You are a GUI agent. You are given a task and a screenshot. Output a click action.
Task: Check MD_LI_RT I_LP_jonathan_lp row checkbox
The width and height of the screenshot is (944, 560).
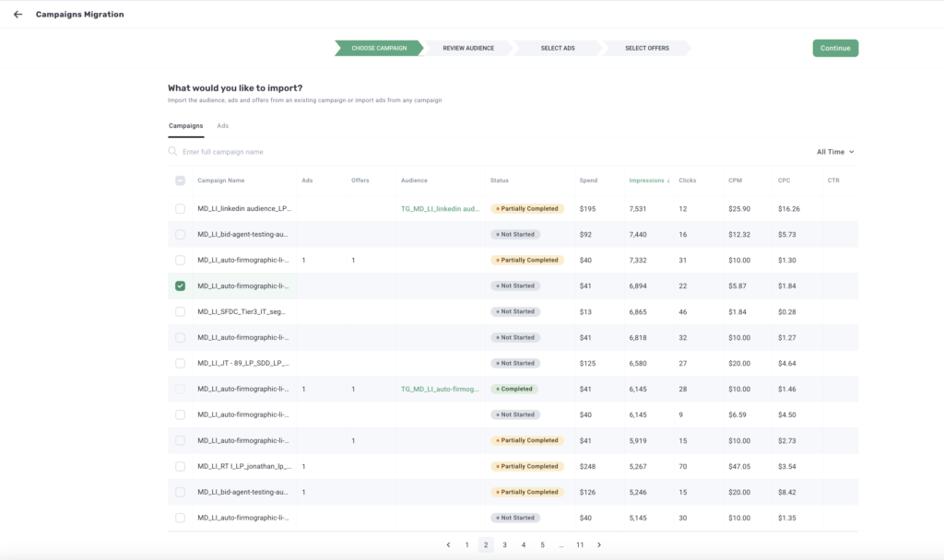click(180, 466)
